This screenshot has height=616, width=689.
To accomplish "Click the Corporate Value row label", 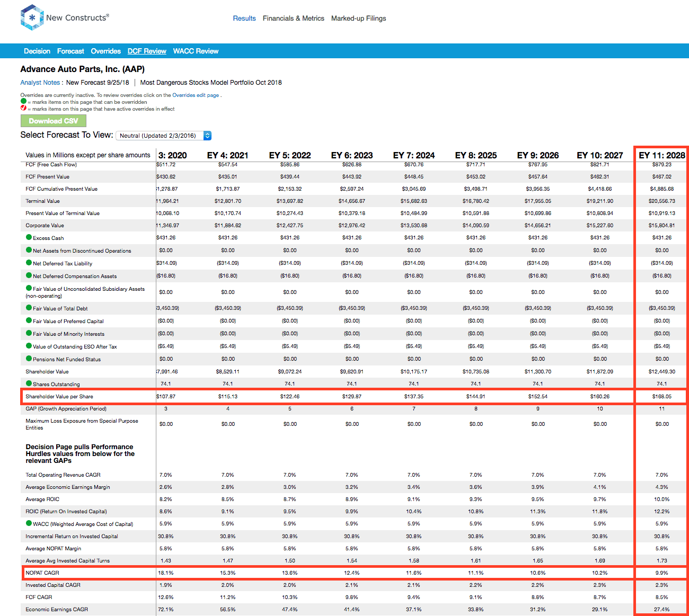I will click(x=45, y=225).
